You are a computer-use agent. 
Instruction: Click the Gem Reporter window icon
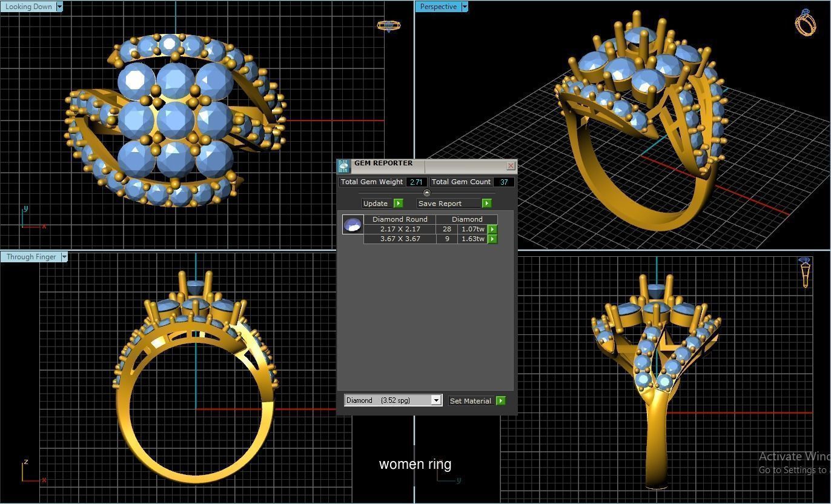[343, 167]
